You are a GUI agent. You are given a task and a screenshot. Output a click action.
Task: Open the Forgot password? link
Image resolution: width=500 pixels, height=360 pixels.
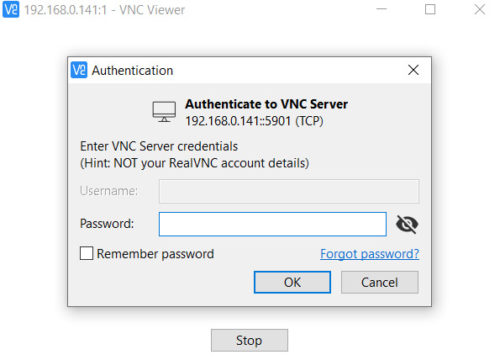click(369, 254)
